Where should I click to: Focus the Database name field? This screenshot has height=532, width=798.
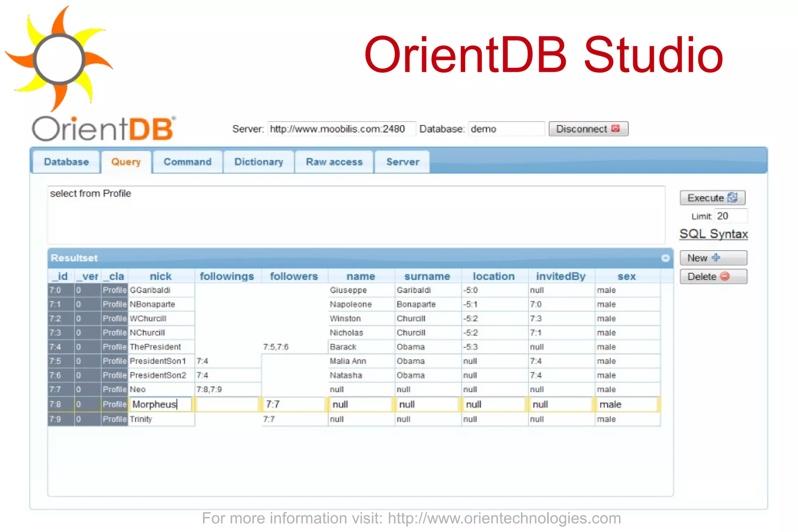click(x=506, y=129)
